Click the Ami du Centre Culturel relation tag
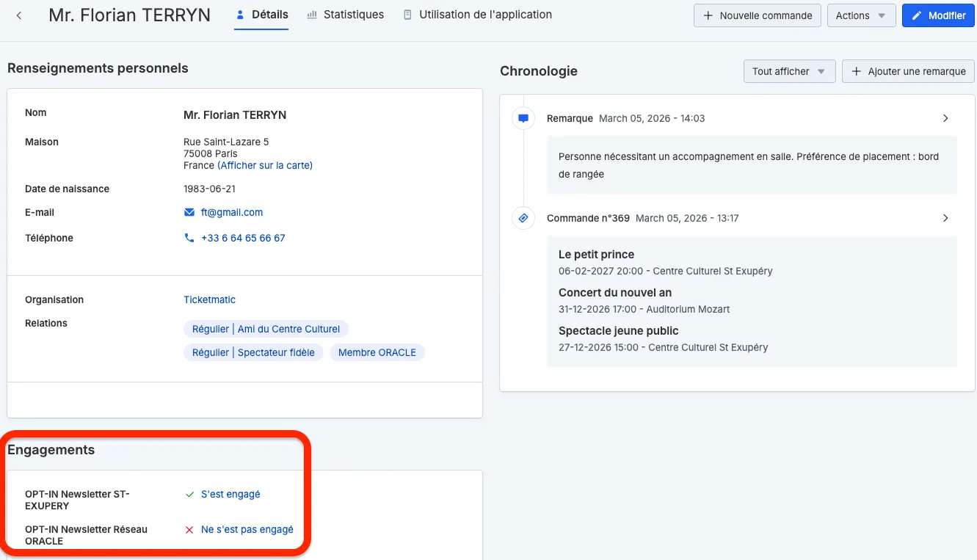 (266, 329)
